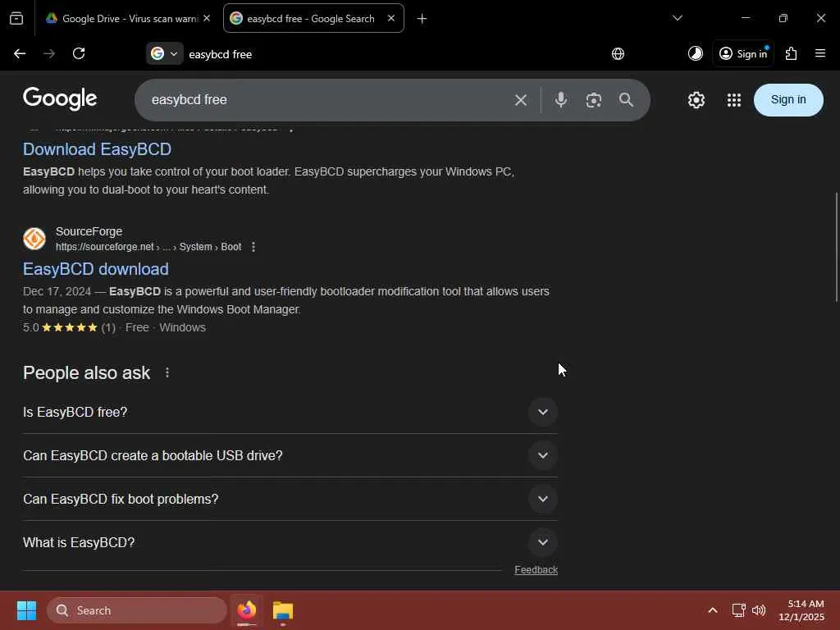Expand Can EasyBCD create a bootable USB
The image size is (840, 630).
coord(290,455)
